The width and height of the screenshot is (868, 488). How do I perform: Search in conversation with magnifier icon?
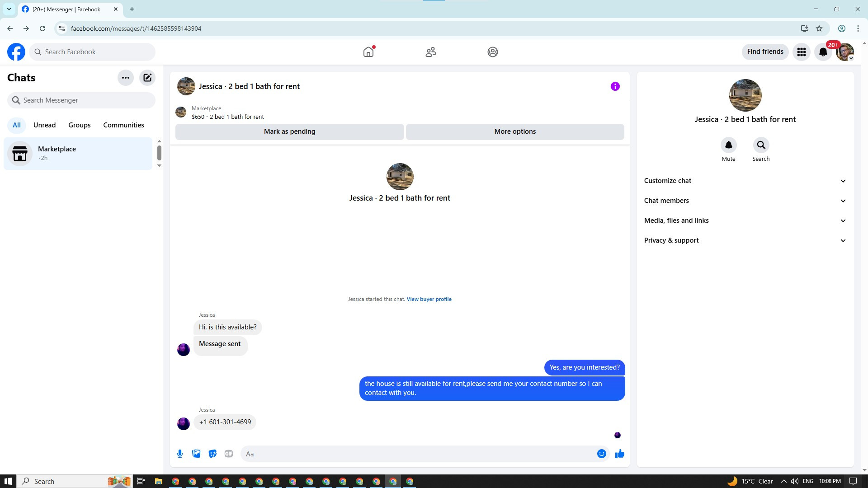click(x=761, y=145)
